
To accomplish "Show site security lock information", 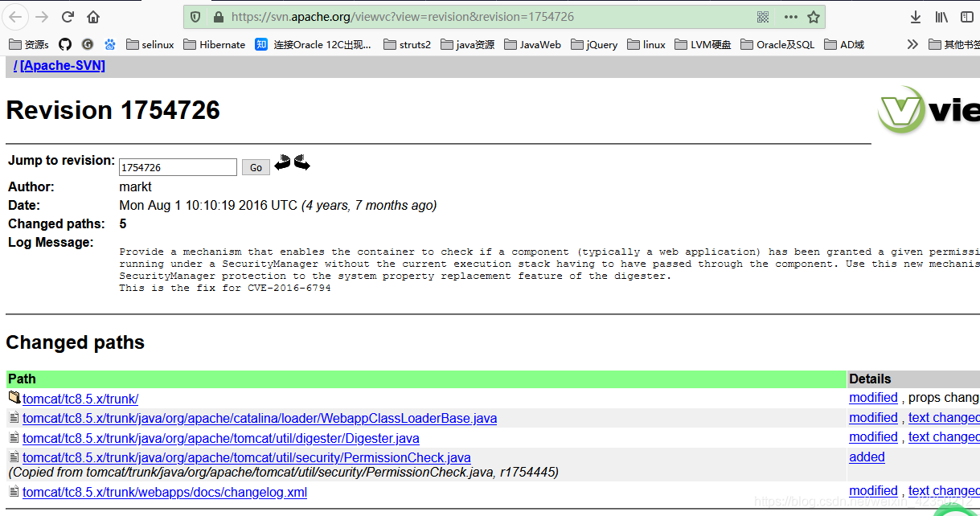I will (217, 17).
